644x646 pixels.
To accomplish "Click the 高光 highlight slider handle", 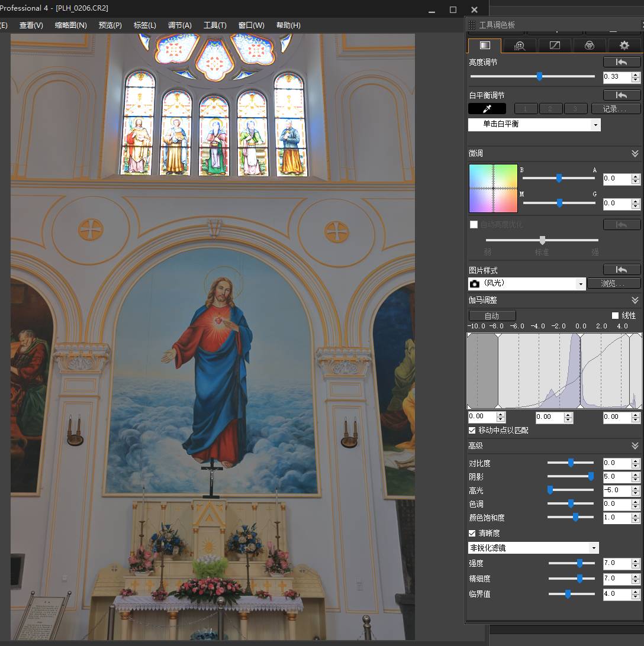I will (x=550, y=490).
